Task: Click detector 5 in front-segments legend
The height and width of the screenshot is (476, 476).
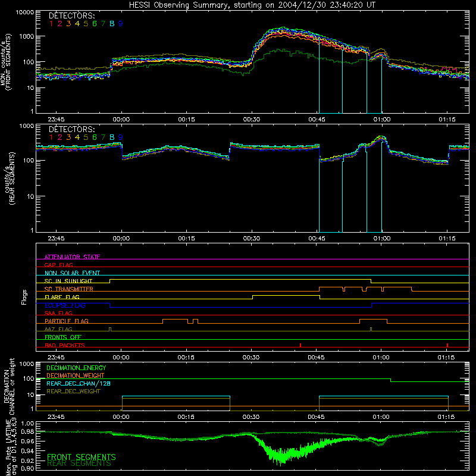Action: tap(86, 24)
